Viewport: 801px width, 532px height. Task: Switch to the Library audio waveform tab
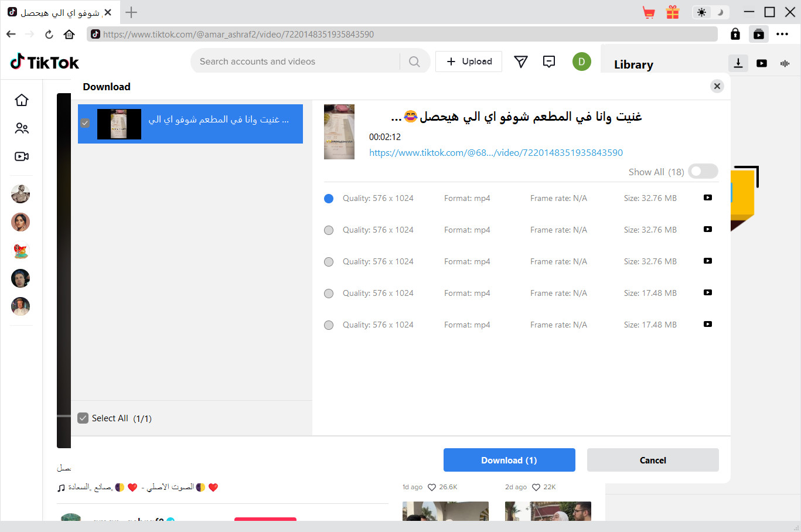pos(785,63)
